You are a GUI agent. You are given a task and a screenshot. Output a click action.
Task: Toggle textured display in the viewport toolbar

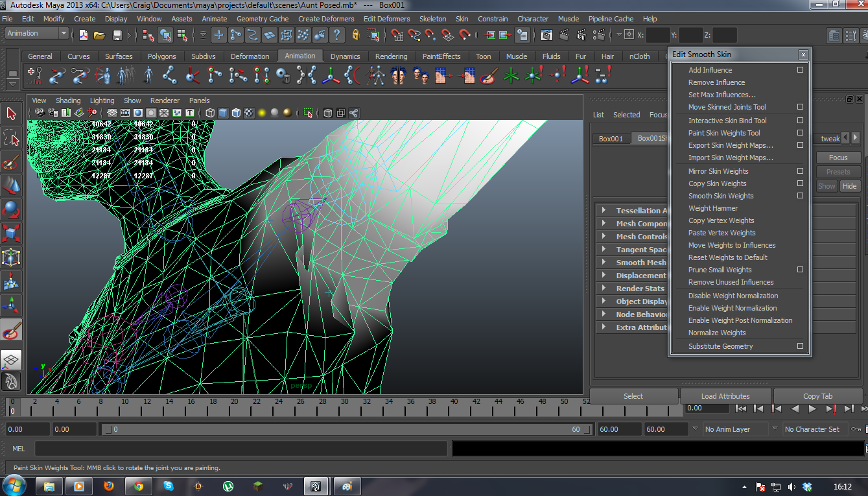[x=248, y=113]
